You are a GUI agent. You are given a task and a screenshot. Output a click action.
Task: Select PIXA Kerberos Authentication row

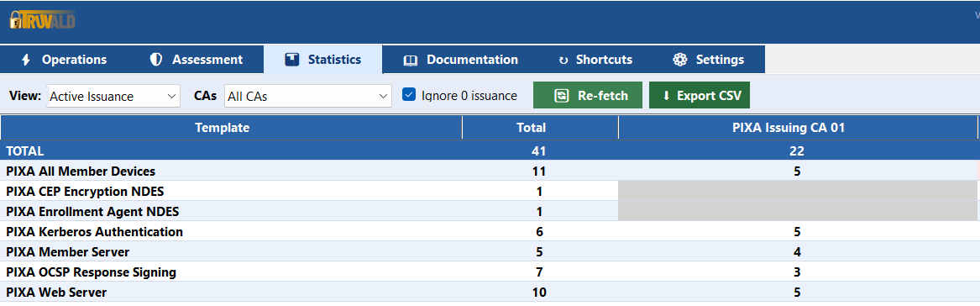(x=490, y=231)
